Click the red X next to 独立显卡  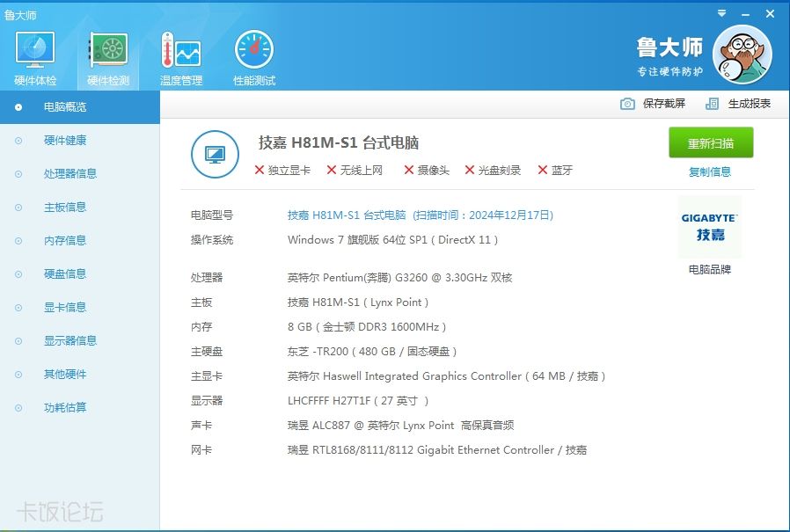tap(260, 171)
